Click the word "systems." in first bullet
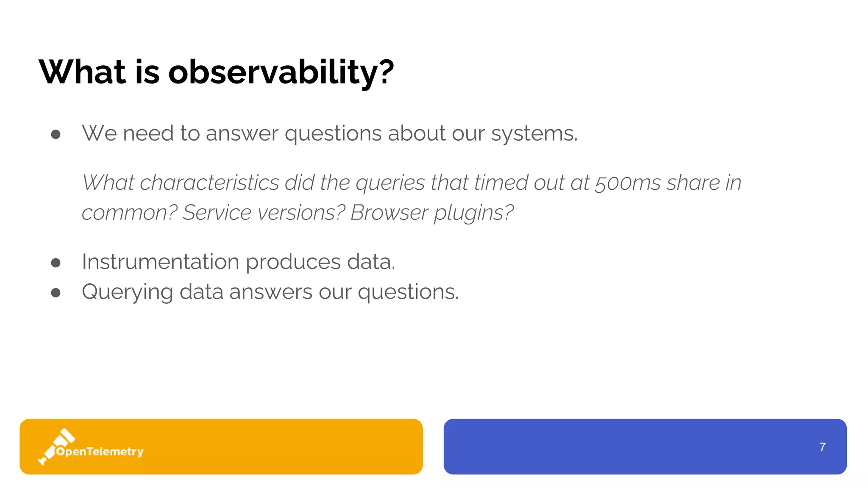The height and width of the screenshot is (488, 868). pos(534,133)
